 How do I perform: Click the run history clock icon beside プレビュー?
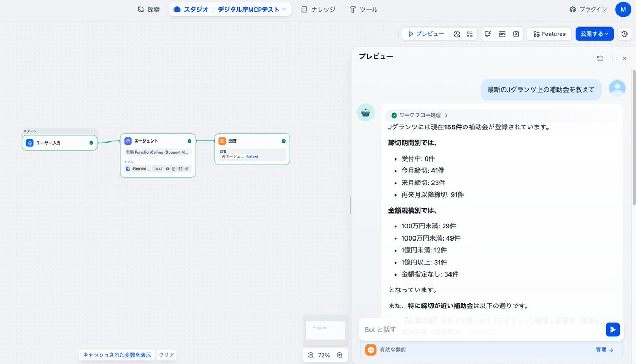click(x=457, y=33)
